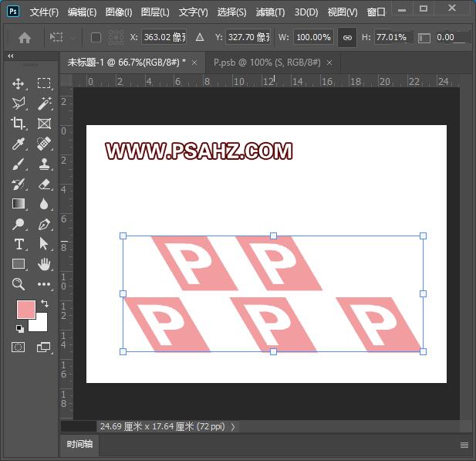Click the Home icon in options bar
The image size is (476, 461).
pyautogui.click(x=25, y=38)
